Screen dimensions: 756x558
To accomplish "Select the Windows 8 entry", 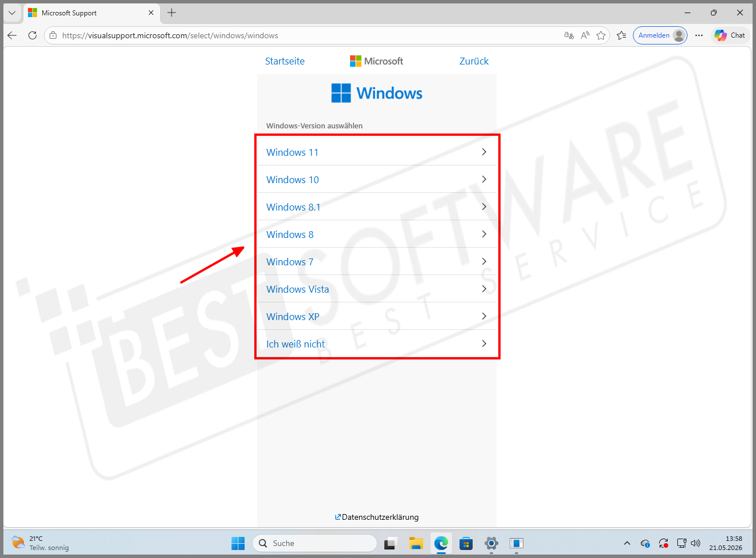I will [377, 234].
